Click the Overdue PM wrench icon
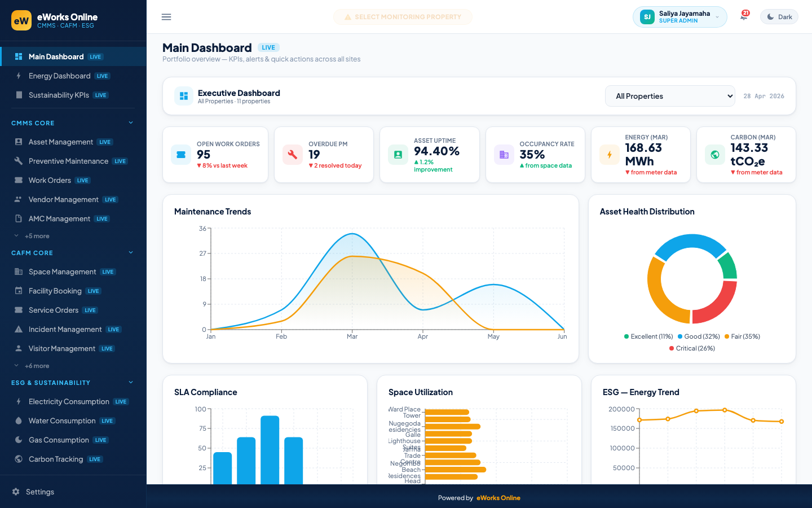Viewport: 812px width, 508px height. [293, 155]
